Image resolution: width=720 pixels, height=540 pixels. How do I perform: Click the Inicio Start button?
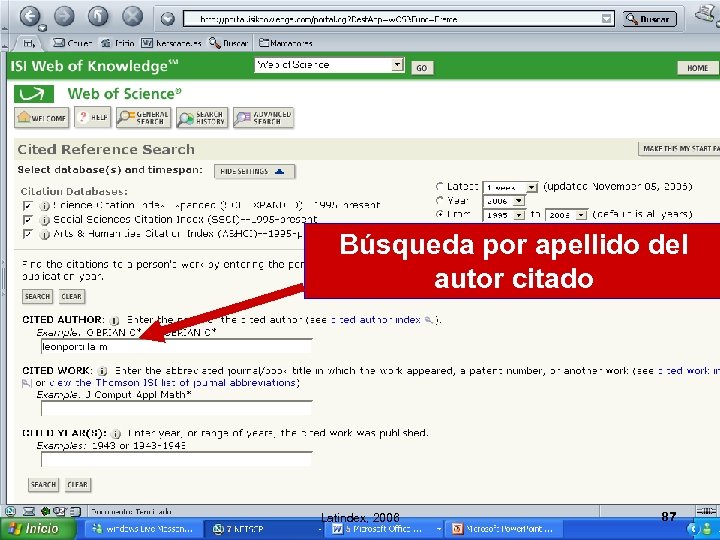point(38,529)
